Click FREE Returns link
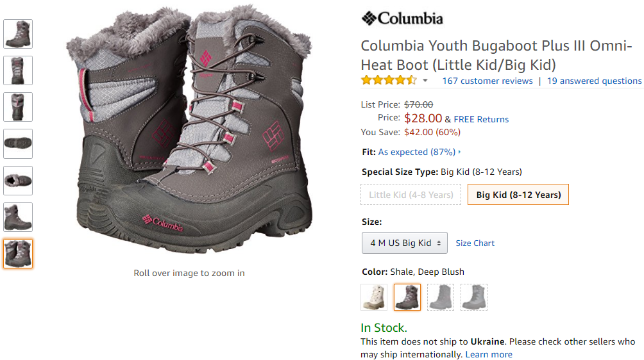The width and height of the screenshot is (644, 360). (481, 119)
